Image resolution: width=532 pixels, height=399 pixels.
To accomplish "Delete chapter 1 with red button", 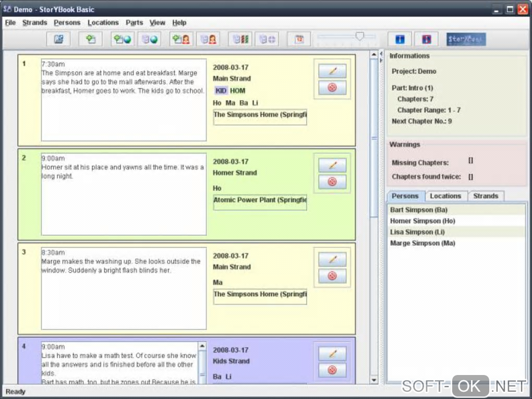I will pyautogui.click(x=333, y=88).
